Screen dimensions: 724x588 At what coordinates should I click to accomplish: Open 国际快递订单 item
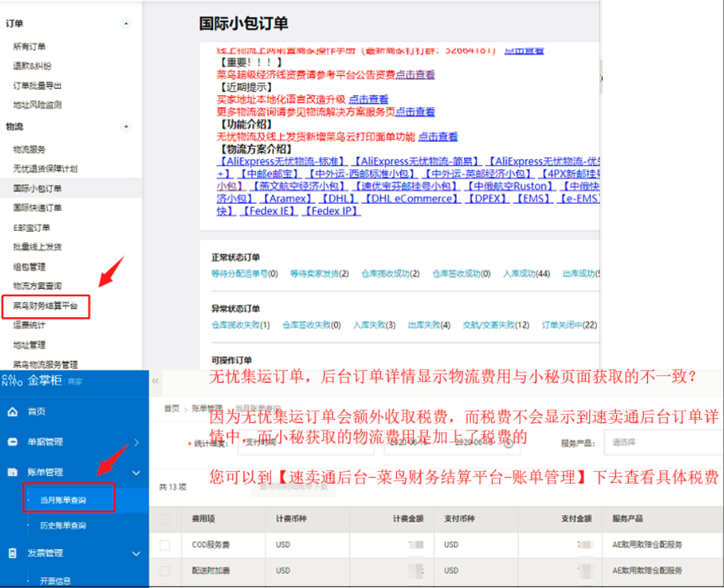(37, 208)
